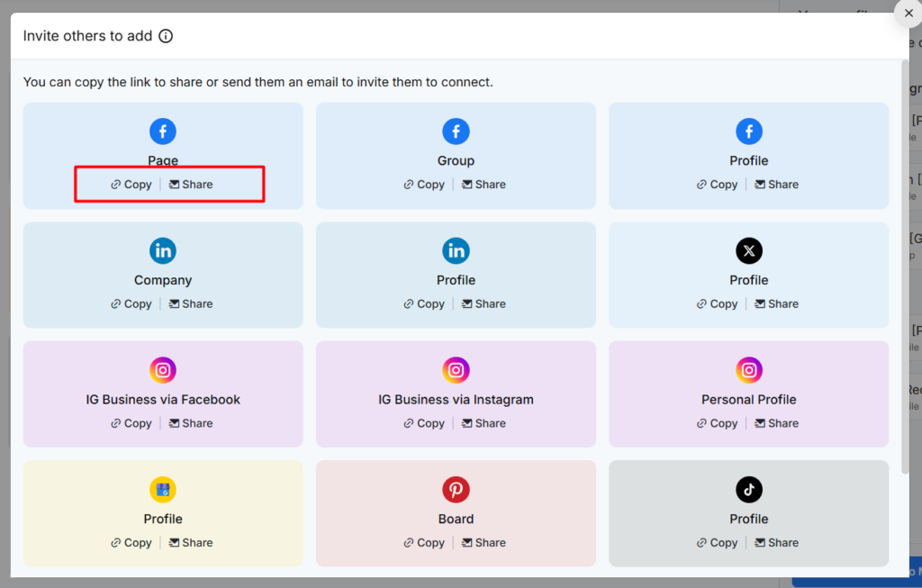The width and height of the screenshot is (922, 588).
Task: Click the Facebook Page icon
Action: [163, 131]
